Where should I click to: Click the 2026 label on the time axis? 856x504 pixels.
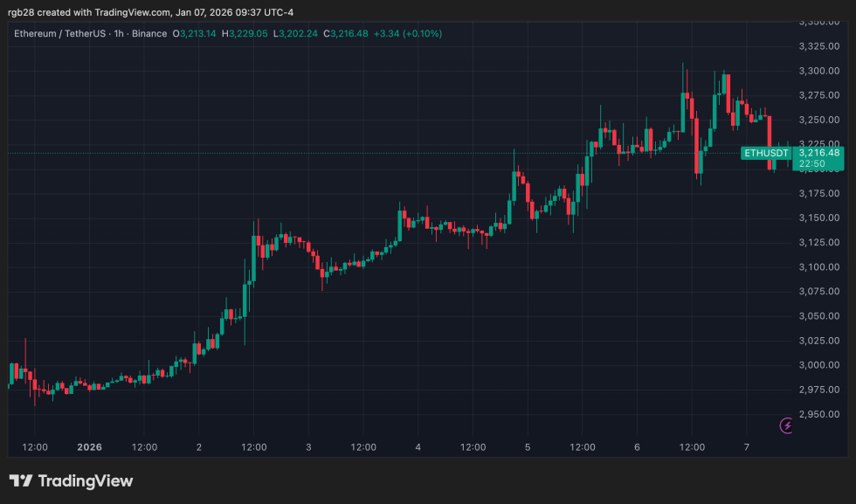click(x=88, y=446)
